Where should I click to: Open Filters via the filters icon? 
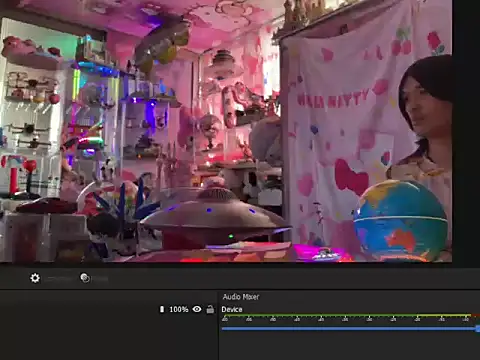coord(85,278)
